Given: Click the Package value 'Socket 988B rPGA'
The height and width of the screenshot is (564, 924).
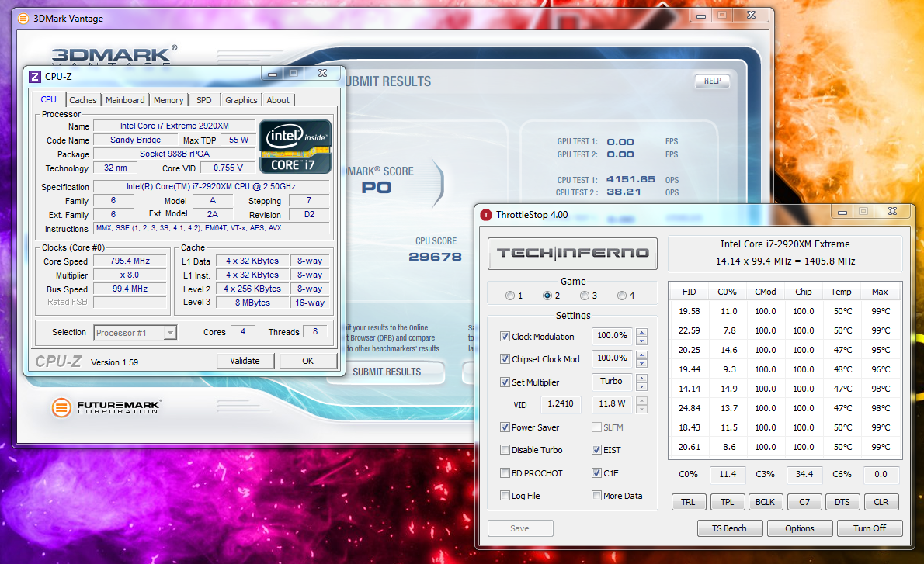Looking at the screenshot, I should (x=175, y=154).
